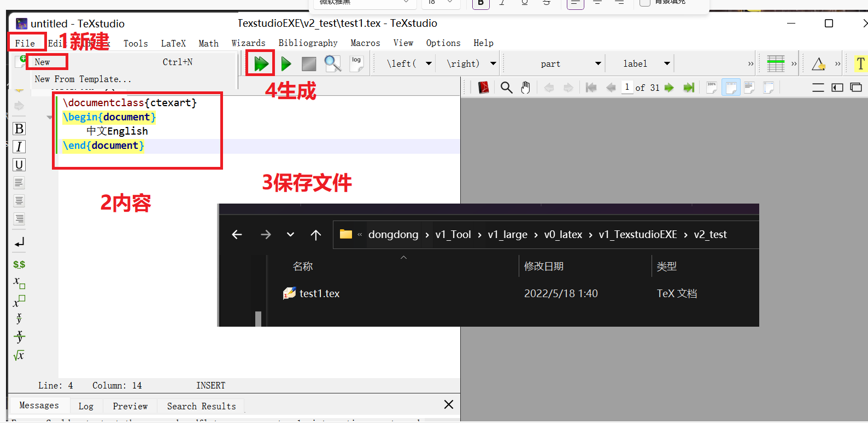Open the label reference dropdown
This screenshot has height=423, width=868.
coord(667,63)
